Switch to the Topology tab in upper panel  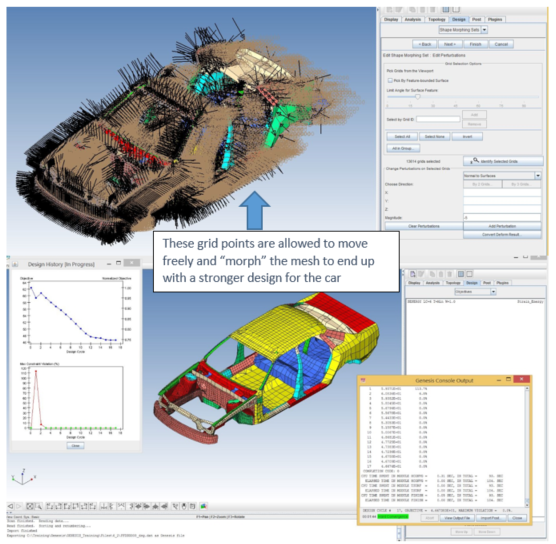[437, 20]
